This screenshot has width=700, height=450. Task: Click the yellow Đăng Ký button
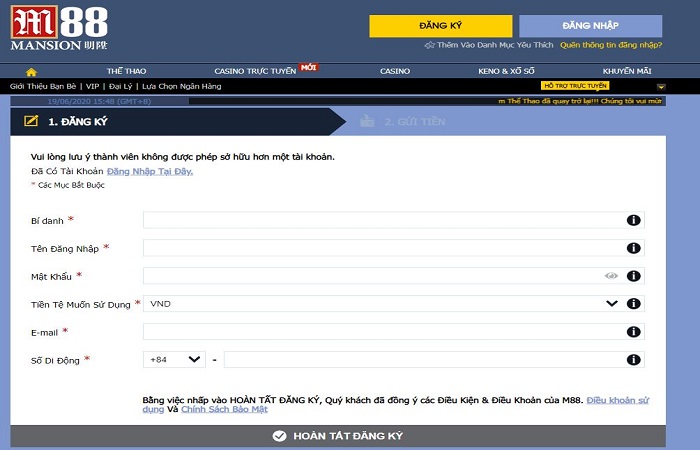pyautogui.click(x=440, y=26)
